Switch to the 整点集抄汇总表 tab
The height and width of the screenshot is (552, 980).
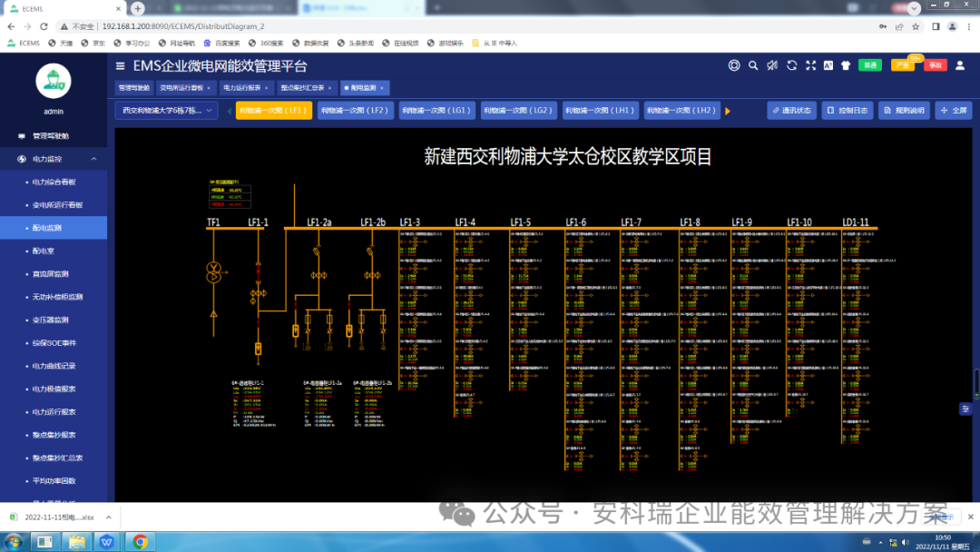point(302,88)
